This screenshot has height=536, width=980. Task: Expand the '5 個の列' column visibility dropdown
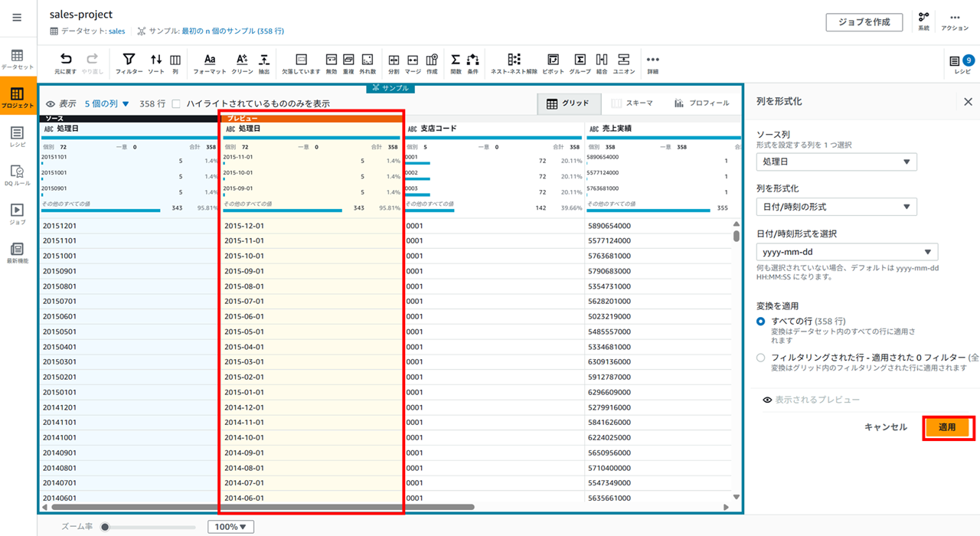pyautogui.click(x=107, y=103)
